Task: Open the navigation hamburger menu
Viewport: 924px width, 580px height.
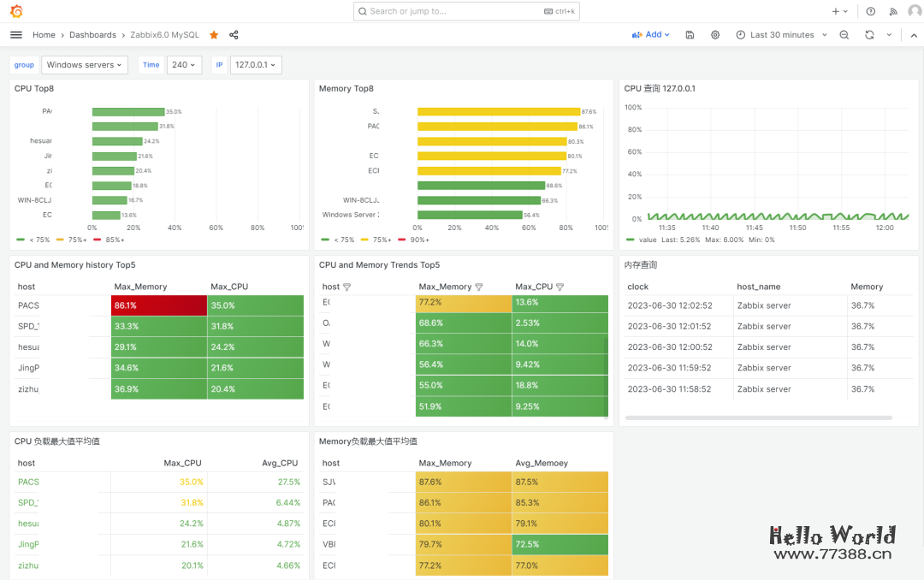Action: click(x=15, y=34)
